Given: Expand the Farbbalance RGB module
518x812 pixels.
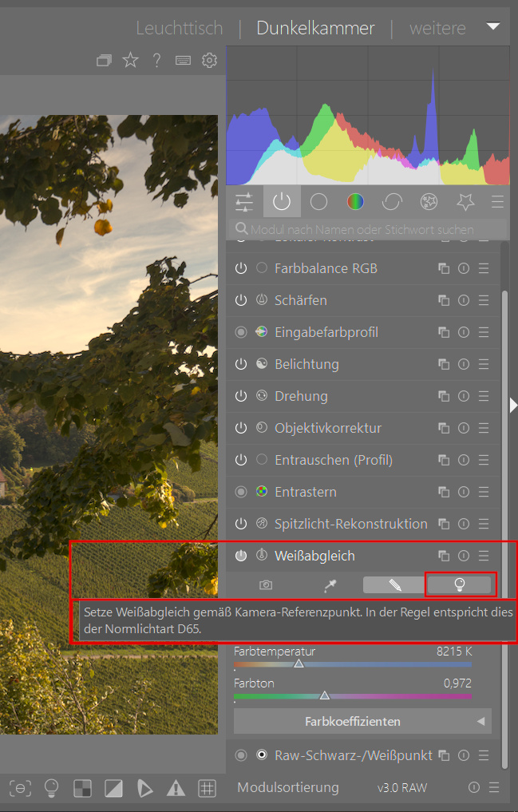Looking at the screenshot, I should [x=326, y=268].
